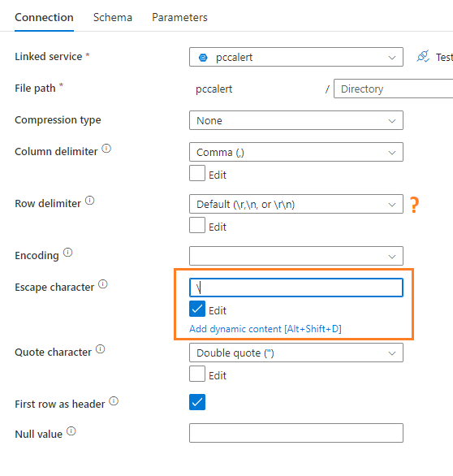Open the Encoding dropdown

(296, 256)
